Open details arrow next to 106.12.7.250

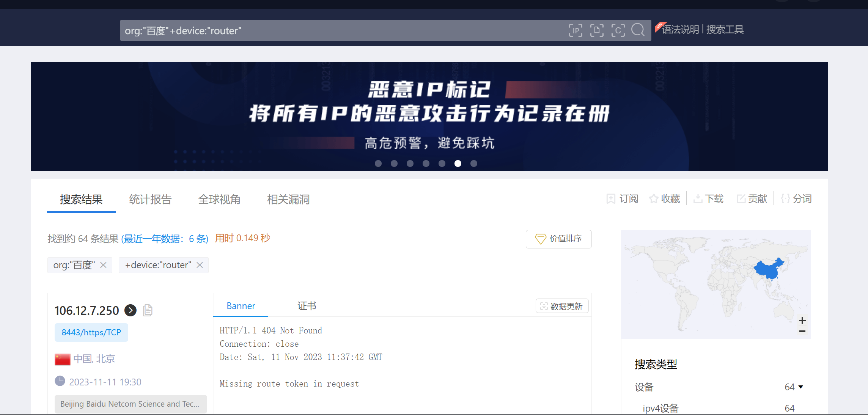pyautogui.click(x=131, y=310)
